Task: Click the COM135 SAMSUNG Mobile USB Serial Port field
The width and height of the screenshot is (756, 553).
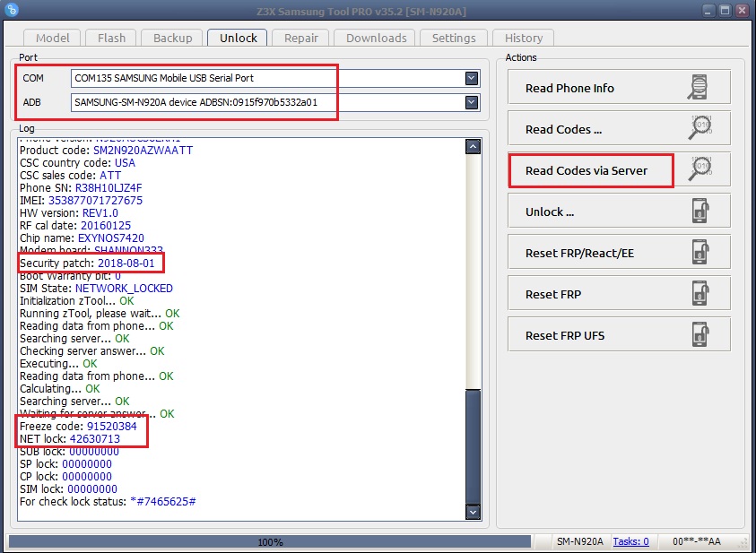Action: pos(275,78)
